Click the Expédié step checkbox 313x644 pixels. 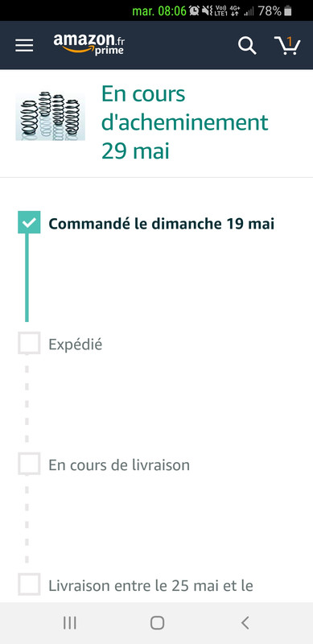point(29,343)
